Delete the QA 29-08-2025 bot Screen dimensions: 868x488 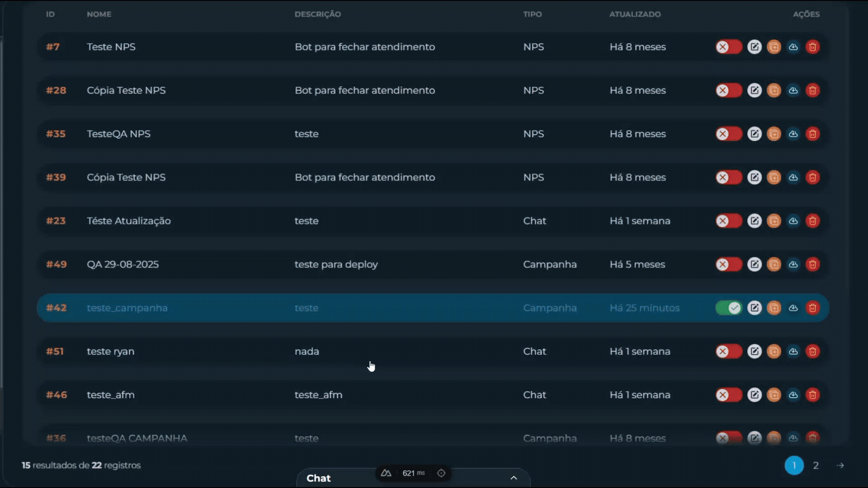click(x=813, y=264)
